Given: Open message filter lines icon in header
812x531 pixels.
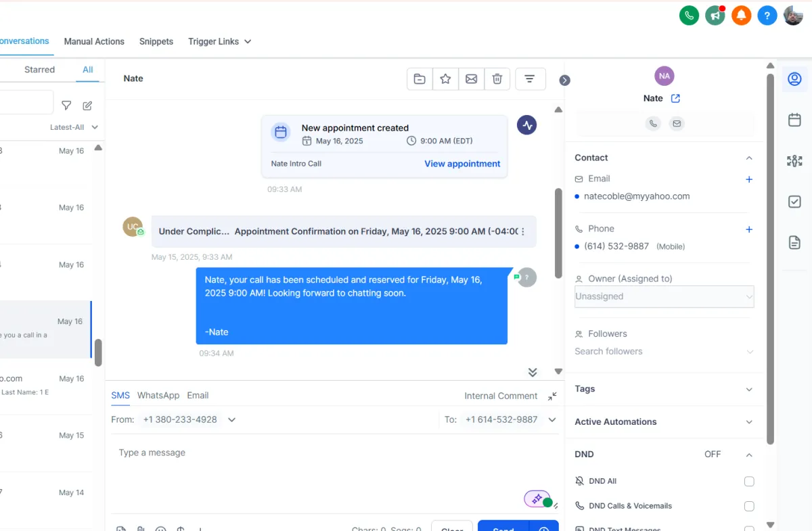Looking at the screenshot, I should tap(530, 79).
